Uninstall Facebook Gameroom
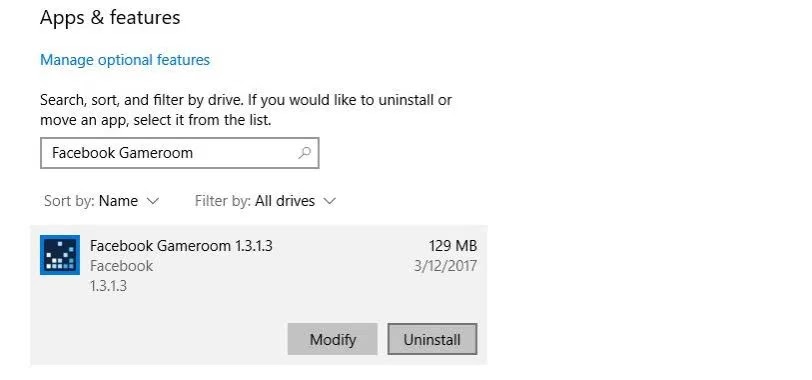Screen dimensions: 812x380 (432, 340)
